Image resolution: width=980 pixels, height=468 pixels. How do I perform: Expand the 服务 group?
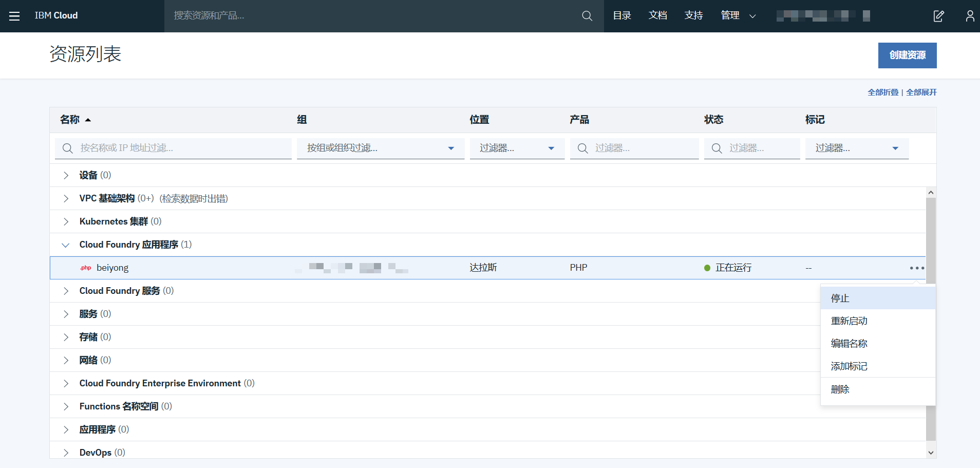pyautogui.click(x=66, y=314)
